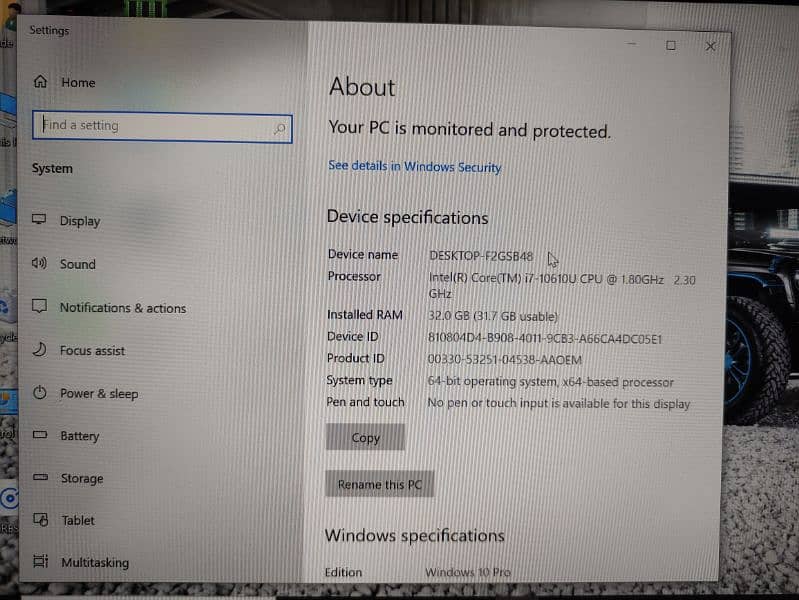
Task: Go to Power & sleep page
Action: point(99,394)
